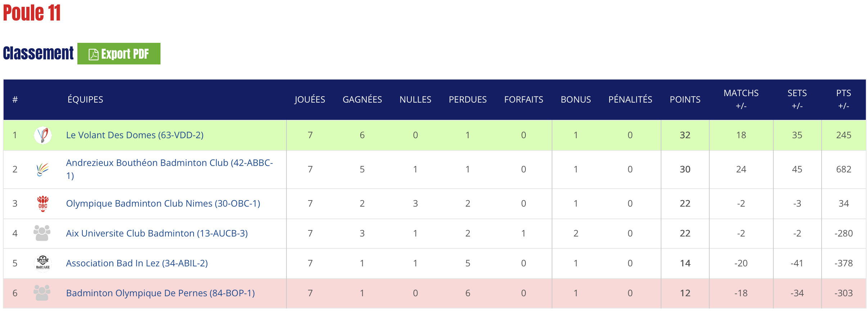Viewport: 868px width, 311px height.
Task: Click the JOUÉES column header
Action: pyautogui.click(x=309, y=100)
